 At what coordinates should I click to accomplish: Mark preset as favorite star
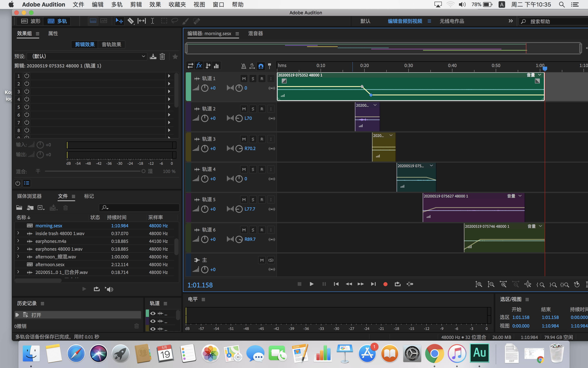point(175,56)
